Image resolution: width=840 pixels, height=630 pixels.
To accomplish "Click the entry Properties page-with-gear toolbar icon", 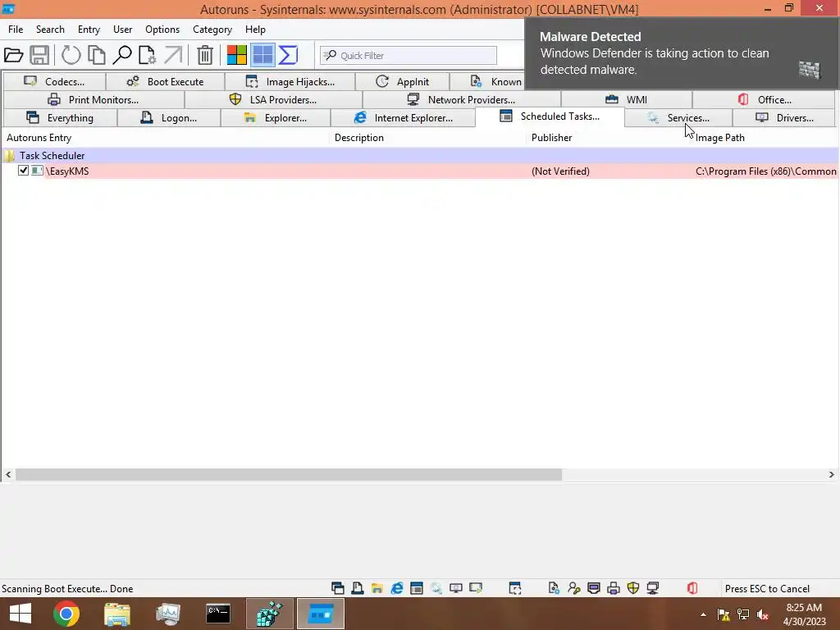I will click(147, 55).
